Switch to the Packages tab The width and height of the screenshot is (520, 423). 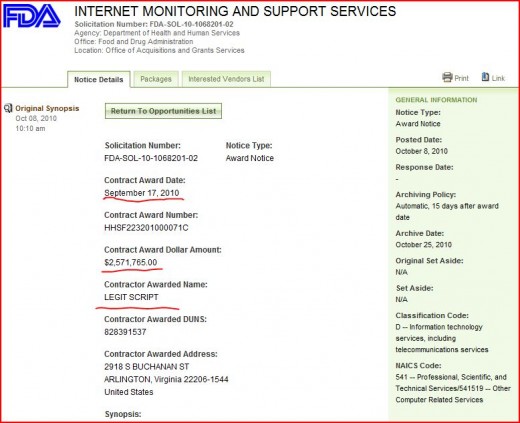coord(156,79)
